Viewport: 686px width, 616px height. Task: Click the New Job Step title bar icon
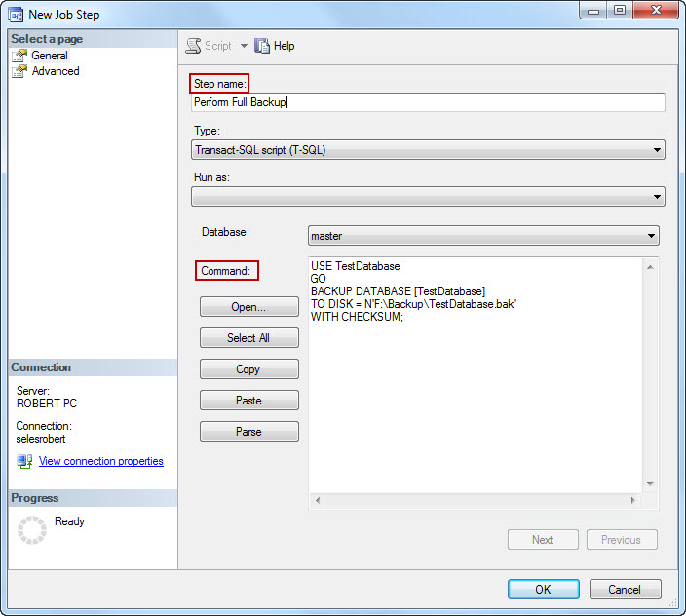(x=16, y=15)
